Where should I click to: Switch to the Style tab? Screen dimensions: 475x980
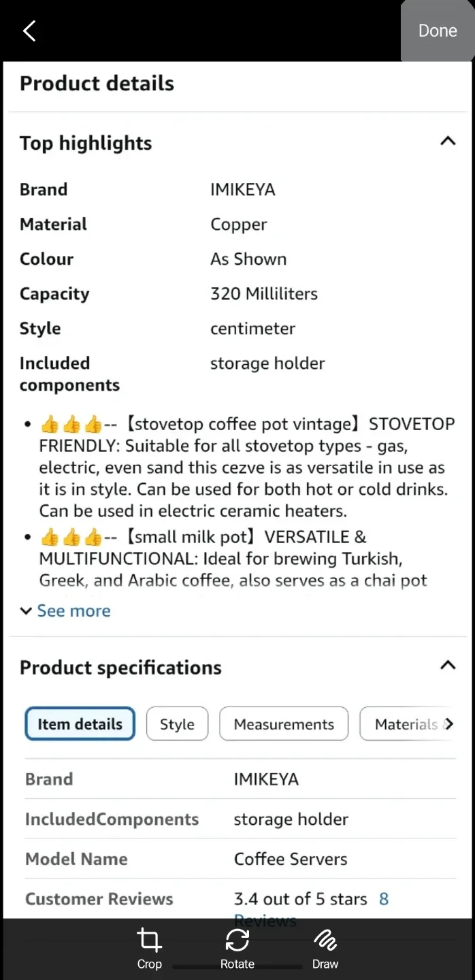pos(177,723)
